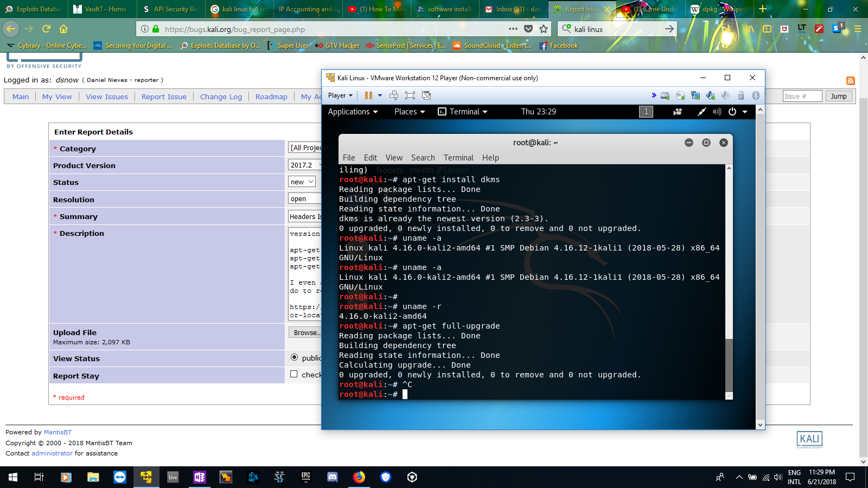
Task: Open the RSS feed icon on the page
Action: click(850, 81)
